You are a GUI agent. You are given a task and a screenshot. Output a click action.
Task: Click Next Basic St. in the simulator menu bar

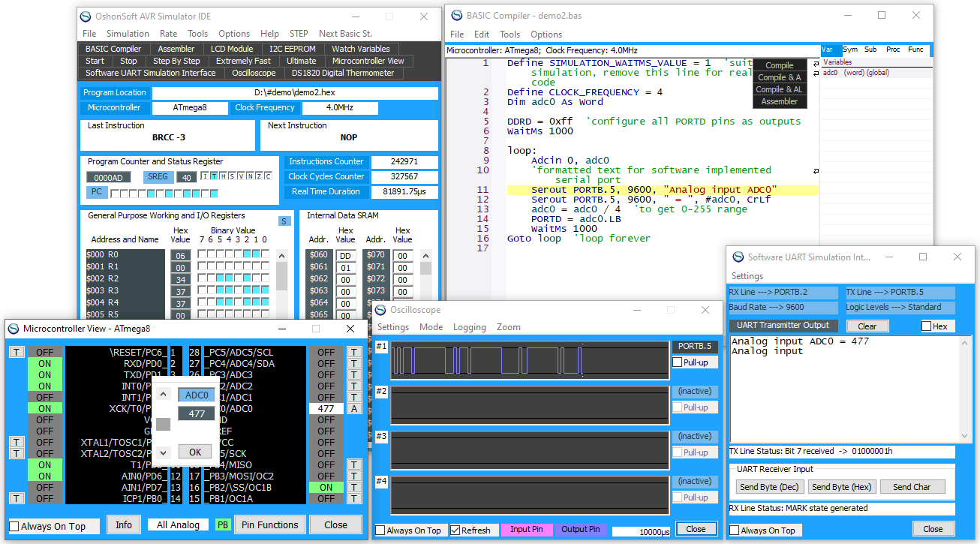[345, 34]
